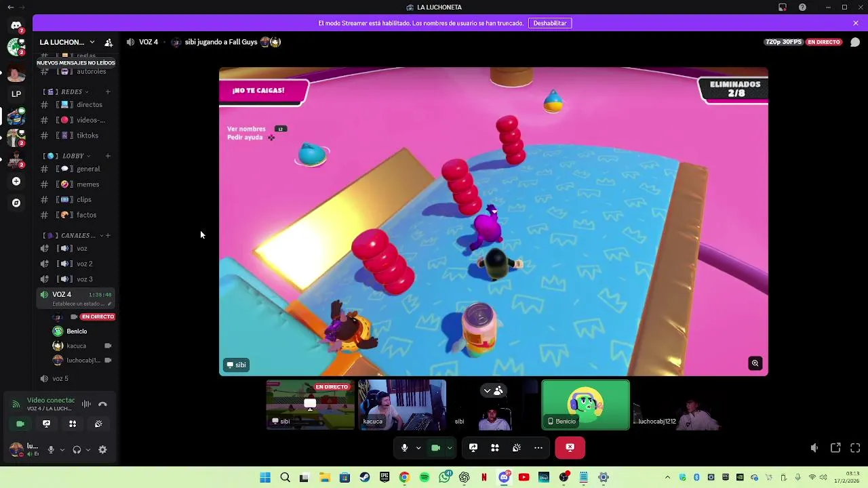
Task: Open soundboard from the voice panel
Action: tap(98, 424)
